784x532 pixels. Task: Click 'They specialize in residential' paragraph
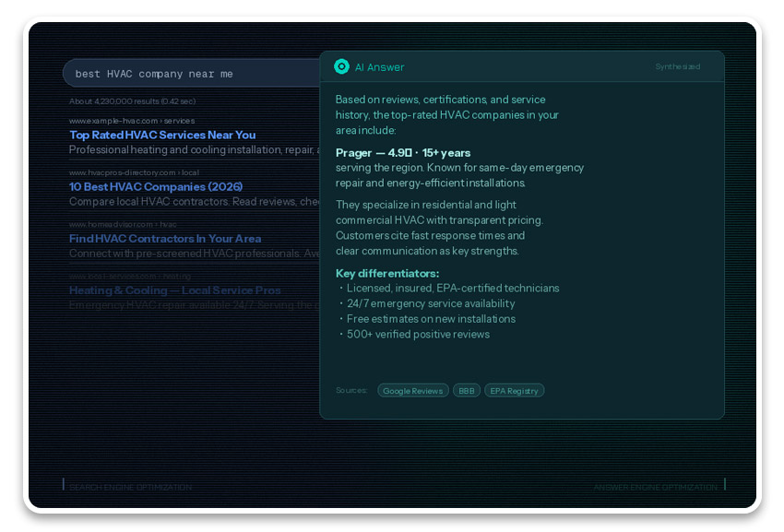tap(439, 228)
